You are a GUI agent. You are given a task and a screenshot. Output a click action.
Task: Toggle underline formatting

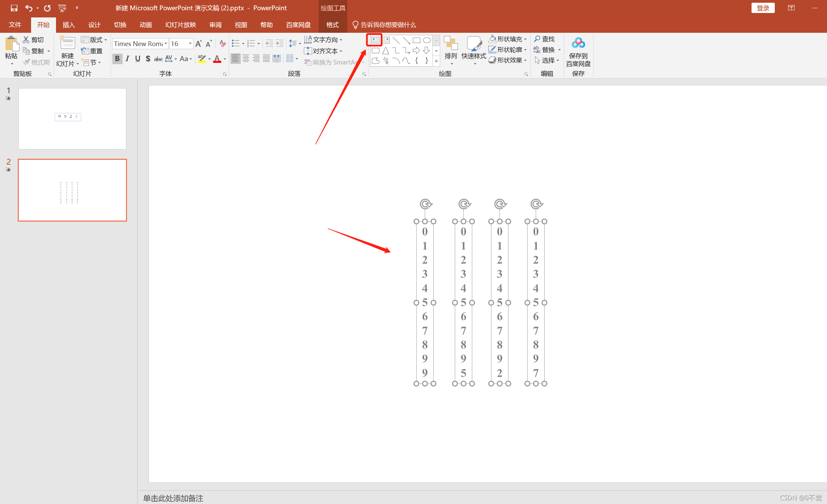coord(138,59)
